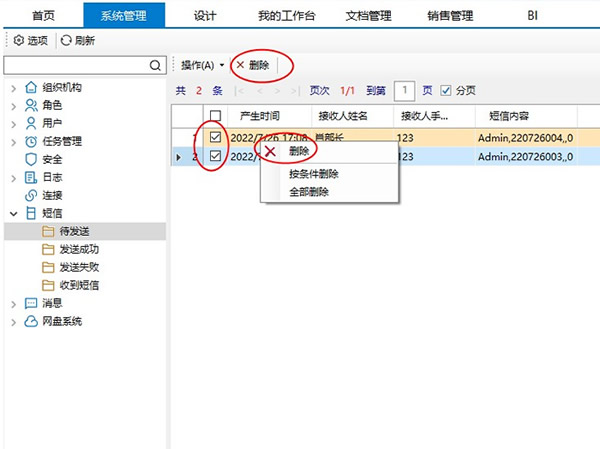Click the sidebar search text box

pyautogui.click(x=76, y=66)
